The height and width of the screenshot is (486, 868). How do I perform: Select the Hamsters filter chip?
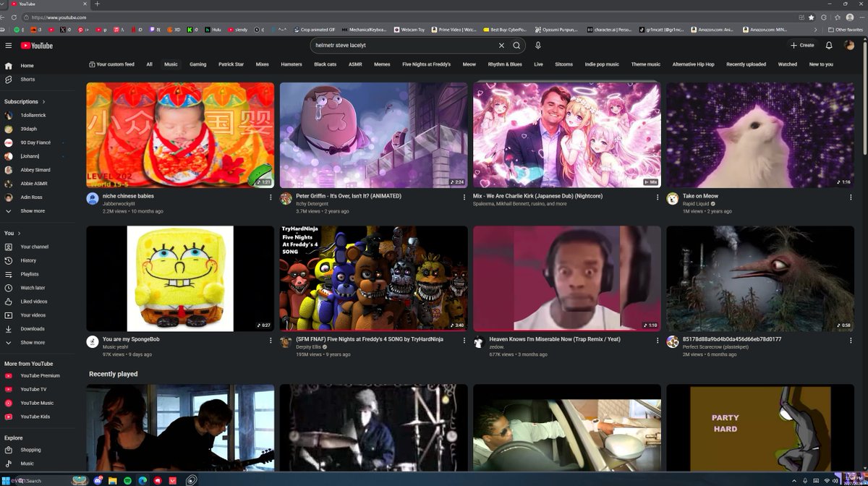coord(292,64)
